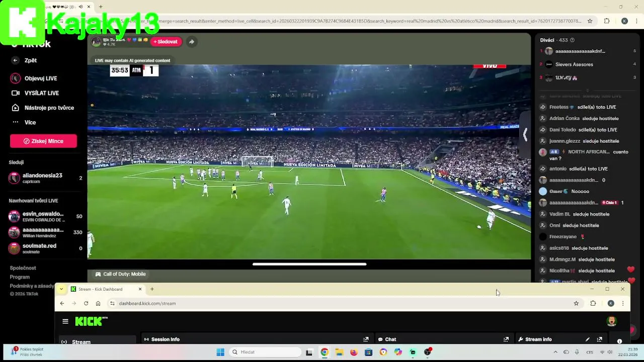Open top viewer ranked number 3 UNAY

pos(566,78)
